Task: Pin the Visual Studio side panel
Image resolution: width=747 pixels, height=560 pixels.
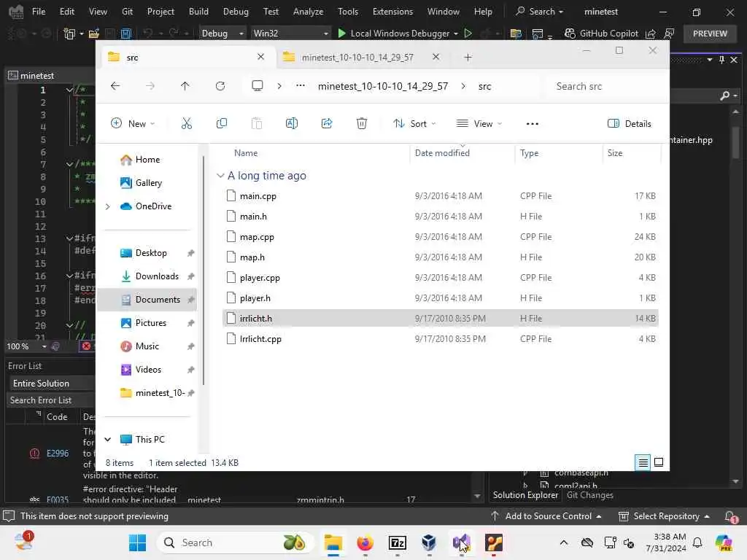Action: point(721,60)
